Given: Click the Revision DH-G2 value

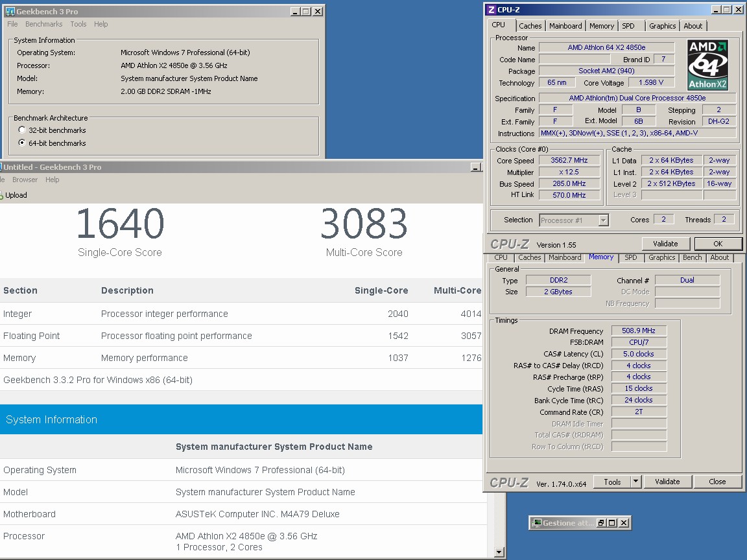Looking at the screenshot, I should click(x=718, y=121).
